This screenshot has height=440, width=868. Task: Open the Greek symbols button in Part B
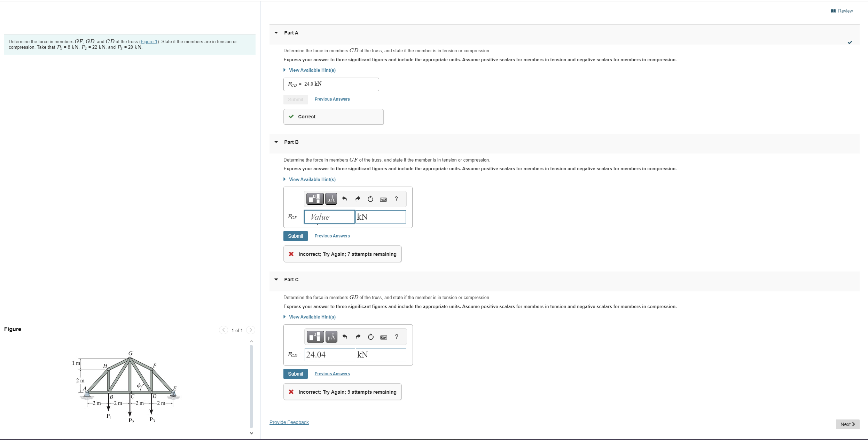[331, 199]
